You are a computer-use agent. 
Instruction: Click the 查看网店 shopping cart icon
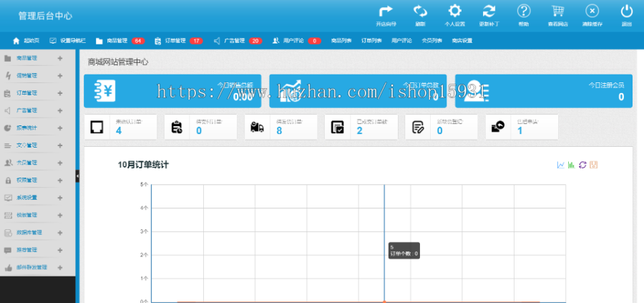557,11
